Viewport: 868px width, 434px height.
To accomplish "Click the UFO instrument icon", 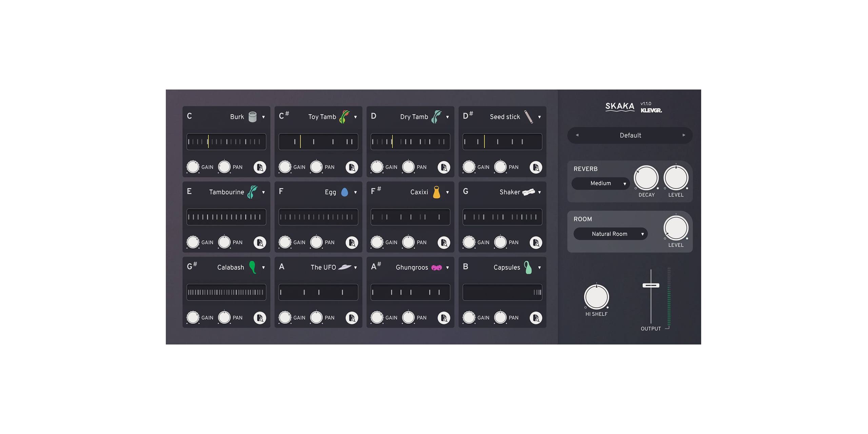I will 344,267.
